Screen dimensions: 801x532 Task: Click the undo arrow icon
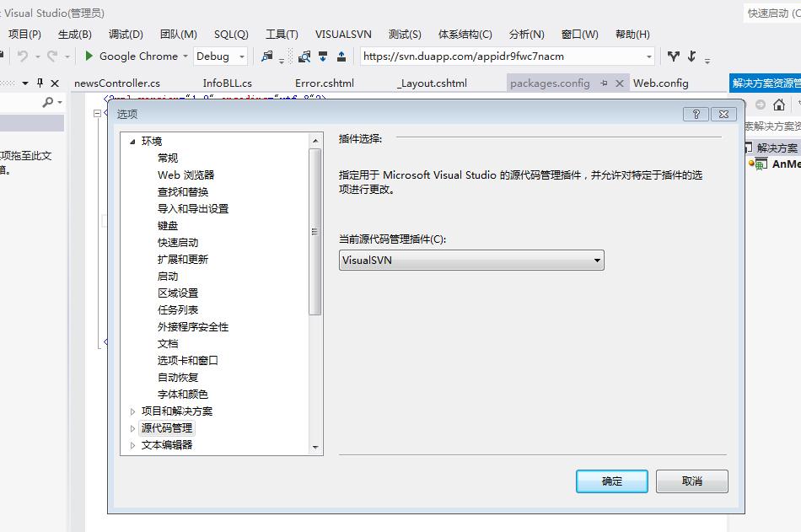pyautogui.click(x=23, y=56)
